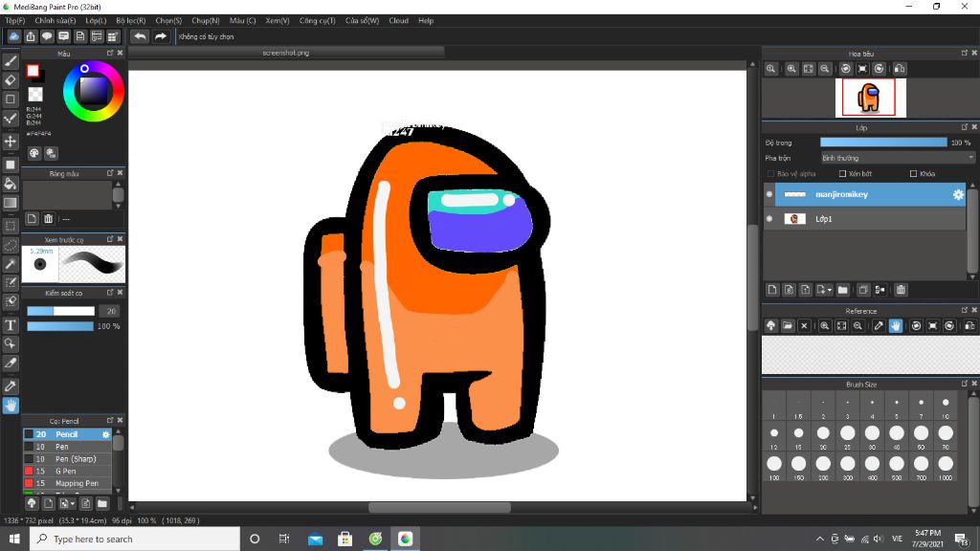Viewport: 980px width, 551px height.
Task: Open the Cloud menu
Action: [x=398, y=20]
